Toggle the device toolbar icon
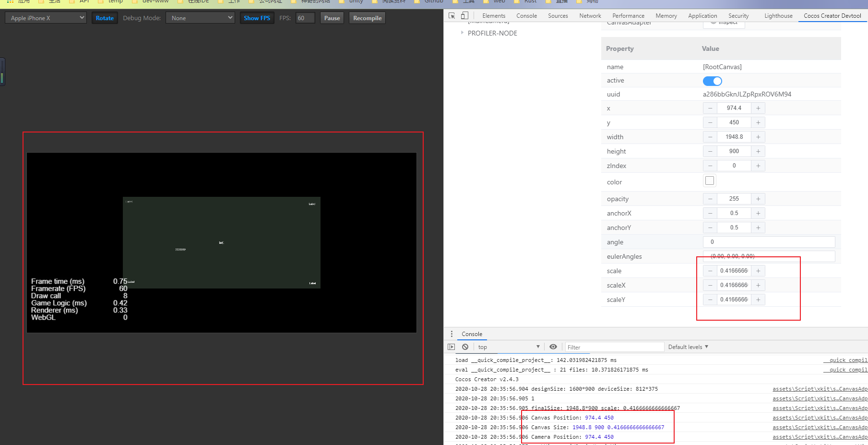Image resolution: width=868 pixels, height=445 pixels. pos(464,15)
